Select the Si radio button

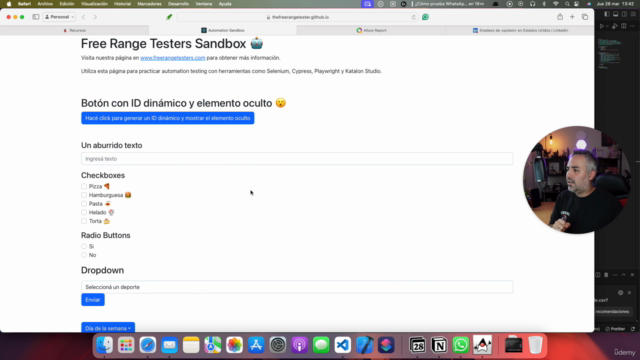(x=84, y=247)
